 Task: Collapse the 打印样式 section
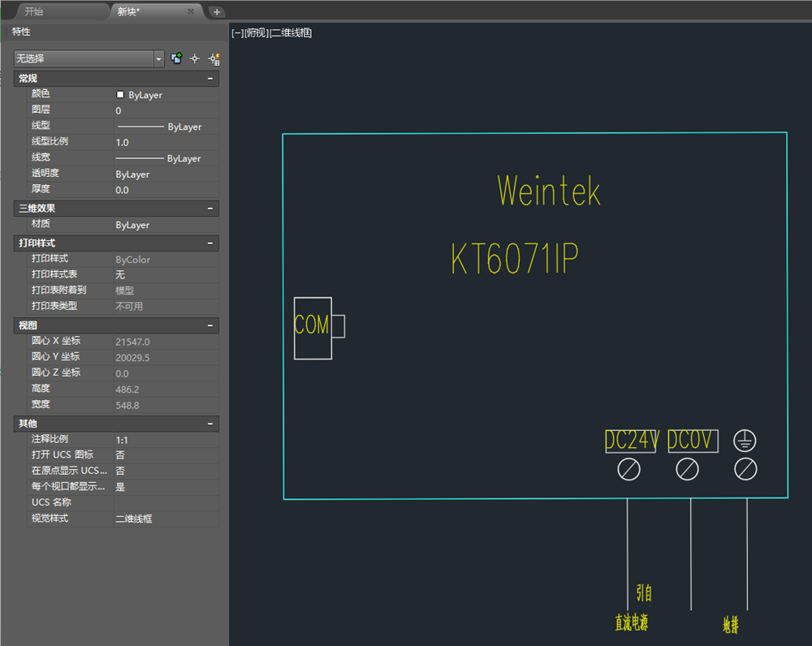click(210, 243)
